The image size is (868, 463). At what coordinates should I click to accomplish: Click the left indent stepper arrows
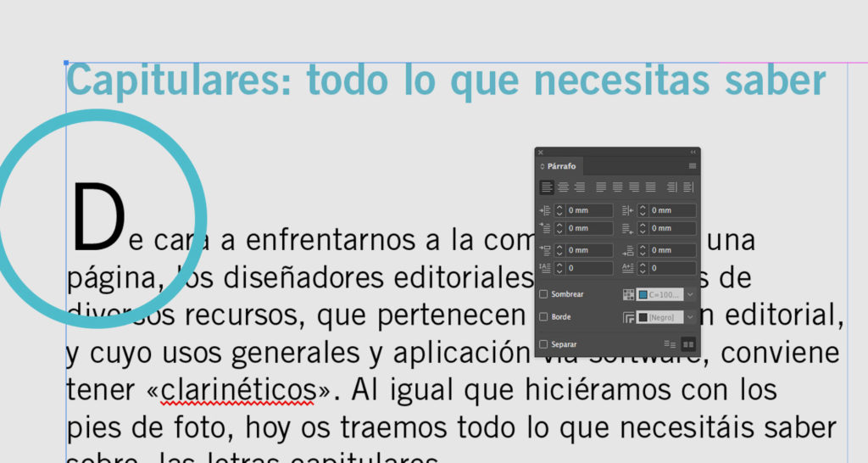(x=559, y=210)
